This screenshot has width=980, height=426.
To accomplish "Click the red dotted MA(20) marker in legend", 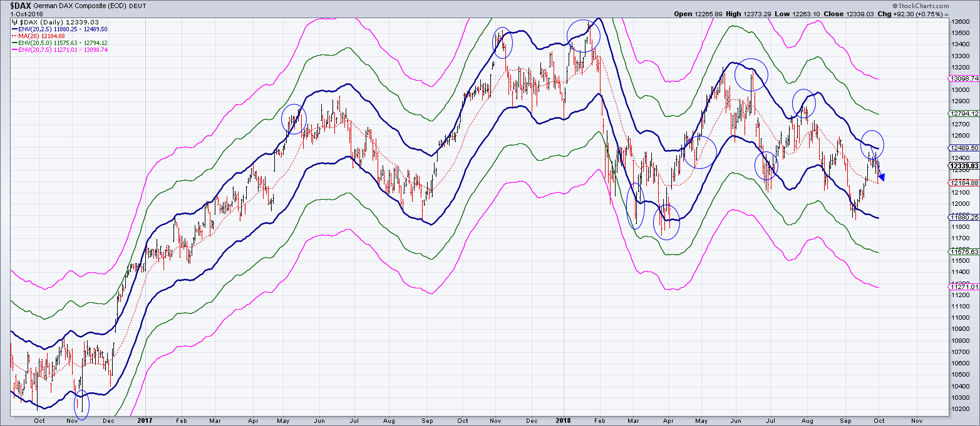I will tap(16, 36).
